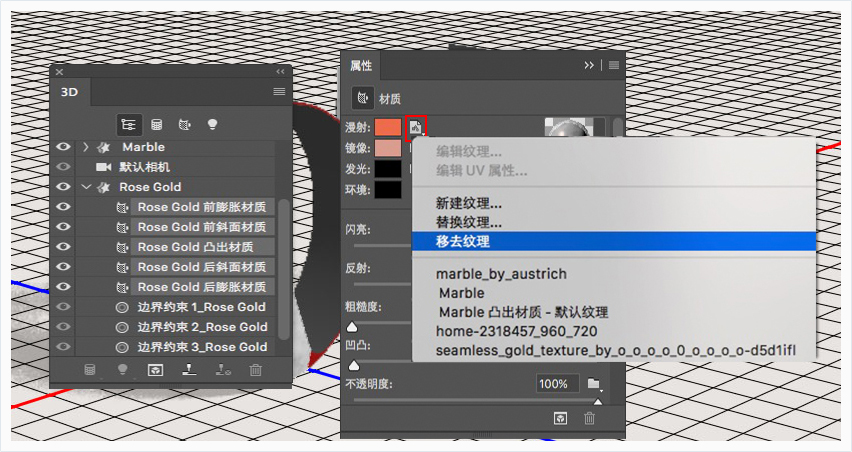852x452 pixels.
Task: Hide Rose Gold 后膨胀材质
Action: 64,287
